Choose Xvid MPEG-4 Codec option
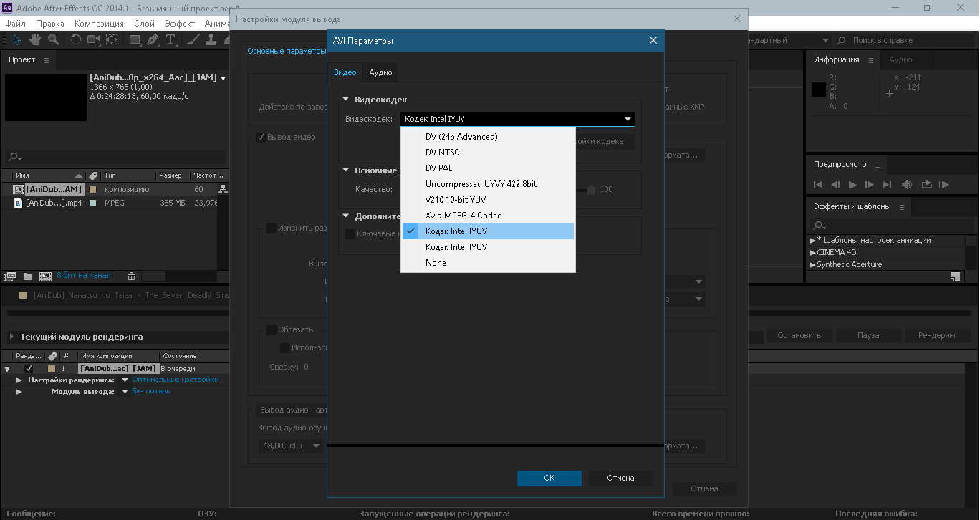Screen dimensions: 980x520 click(x=488, y=216)
